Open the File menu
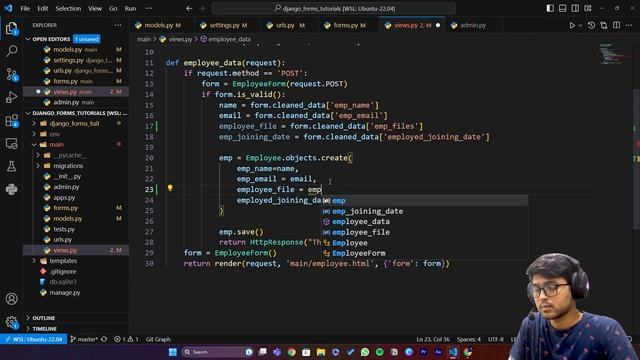 tap(25, 8)
